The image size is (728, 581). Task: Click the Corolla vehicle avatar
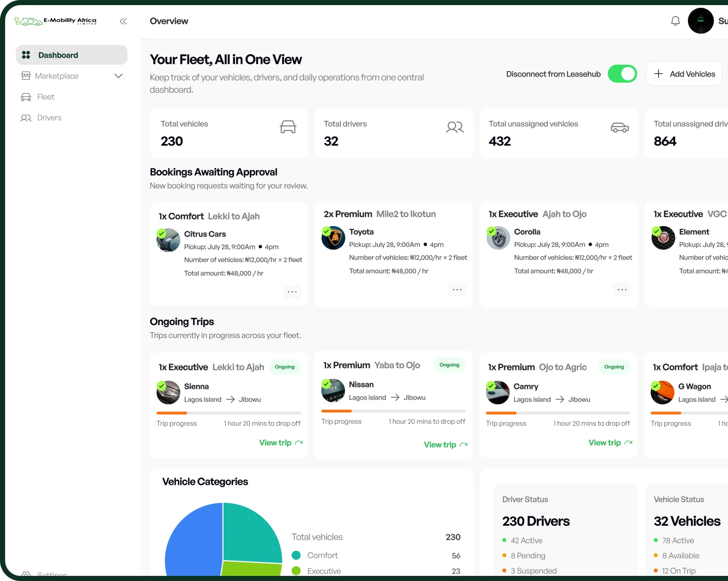tap(498, 238)
